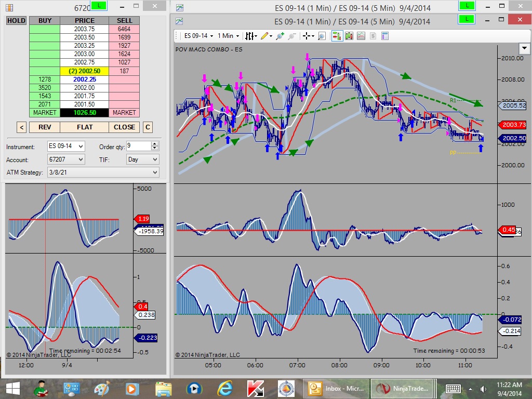Open the blue play-disc media icon in taskbar
The image size is (532, 399).
194,389
